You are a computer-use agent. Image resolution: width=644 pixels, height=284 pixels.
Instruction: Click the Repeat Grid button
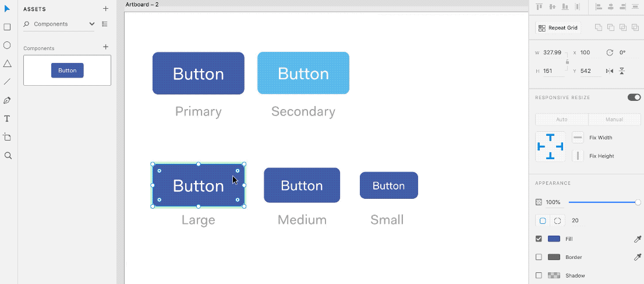click(558, 28)
